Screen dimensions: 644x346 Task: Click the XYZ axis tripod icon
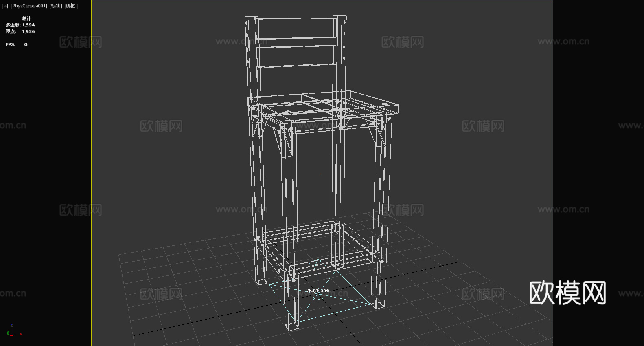coord(14,331)
